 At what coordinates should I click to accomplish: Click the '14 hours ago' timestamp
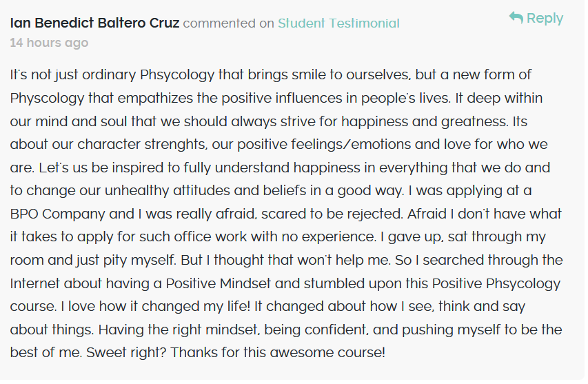[49, 43]
